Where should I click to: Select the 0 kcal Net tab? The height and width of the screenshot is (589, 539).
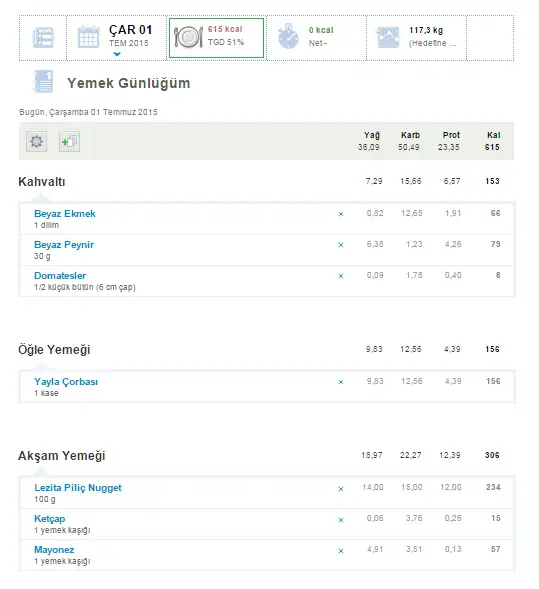(x=316, y=38)
